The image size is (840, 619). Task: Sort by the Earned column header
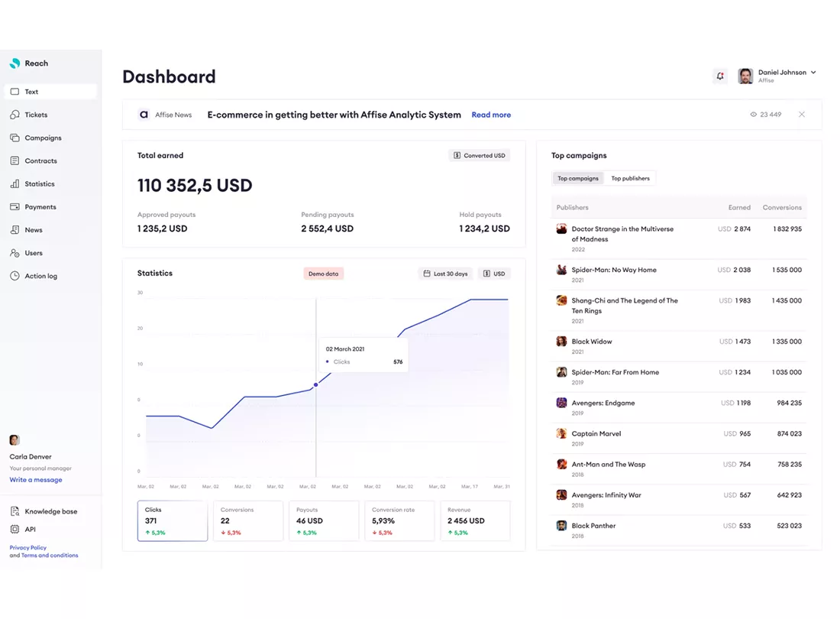739,207
